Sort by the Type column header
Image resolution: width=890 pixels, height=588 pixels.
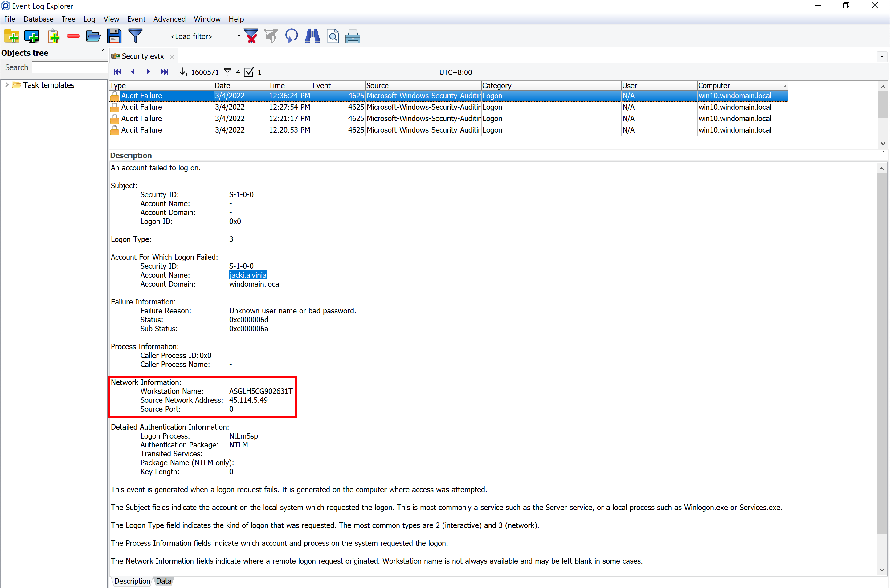[161, 85]
